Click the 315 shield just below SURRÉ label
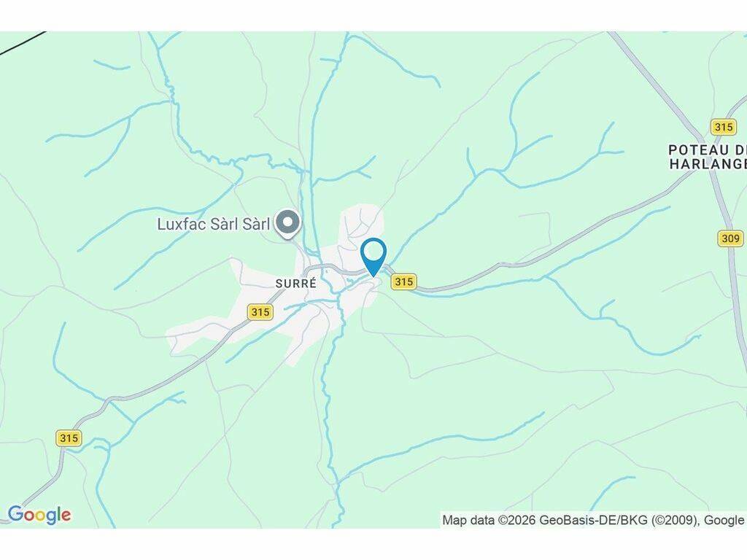 click(260, 312)
